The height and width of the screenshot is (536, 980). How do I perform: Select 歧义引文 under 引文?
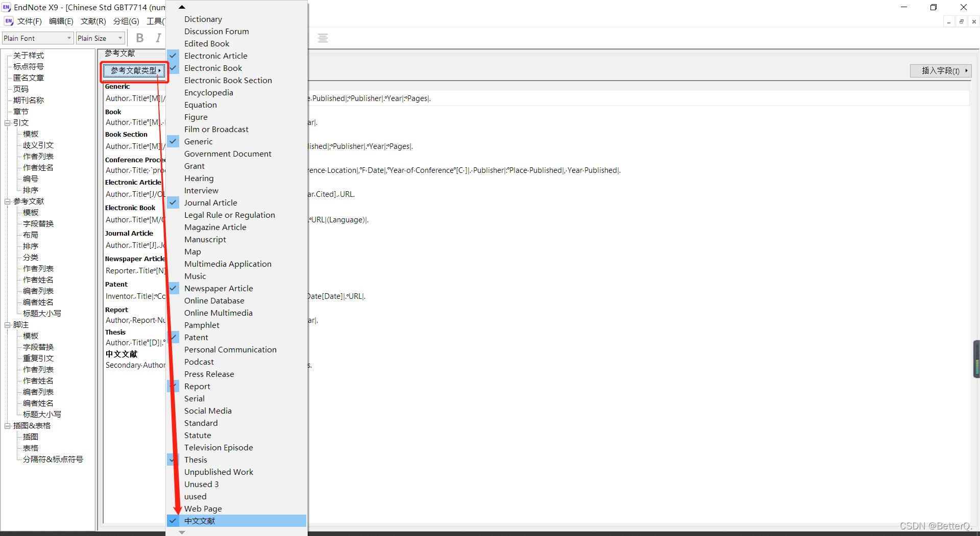point(38,145)
